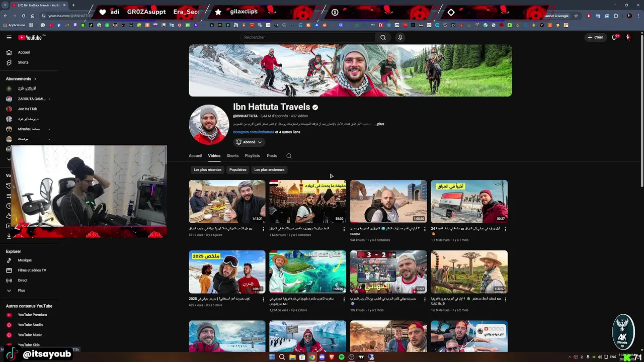Sort by Les plus anciennes
The image size is (644, 362).
(x=269, y=170)
